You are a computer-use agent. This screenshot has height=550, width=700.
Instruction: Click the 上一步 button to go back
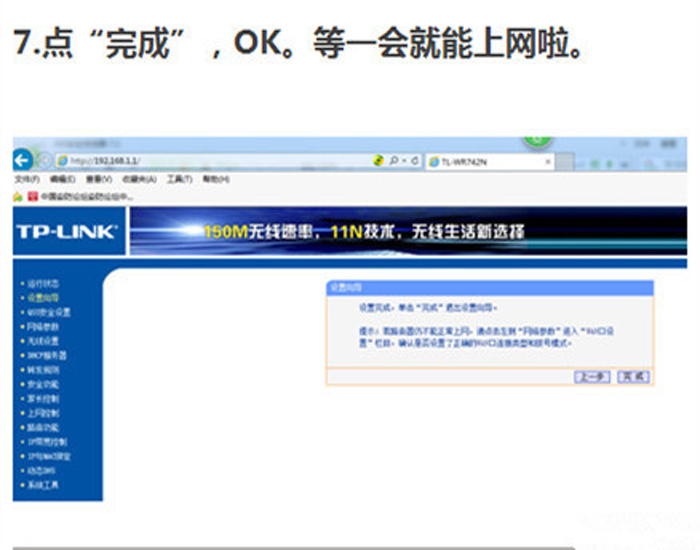[x=591, y=376]
